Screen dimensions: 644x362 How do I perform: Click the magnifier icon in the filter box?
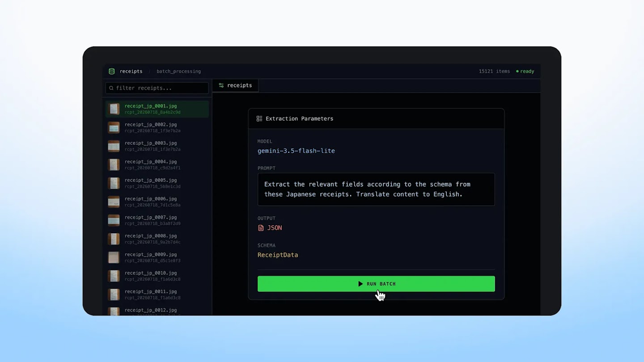111,88
